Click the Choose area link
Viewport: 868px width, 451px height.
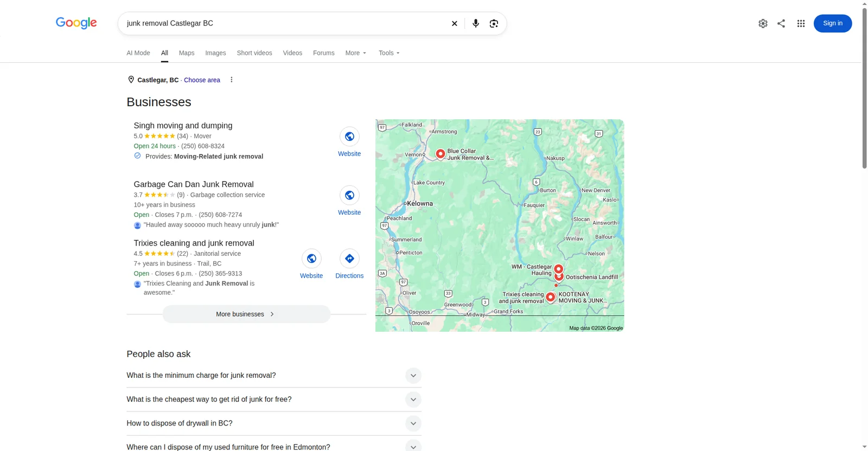point(202,80)
